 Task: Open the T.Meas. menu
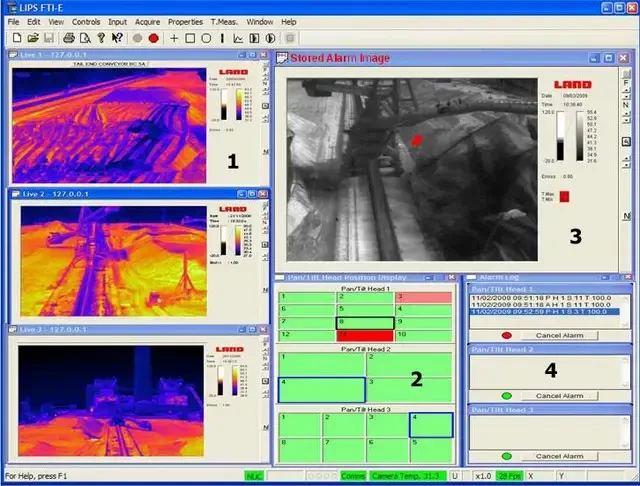tap(222, 21)
